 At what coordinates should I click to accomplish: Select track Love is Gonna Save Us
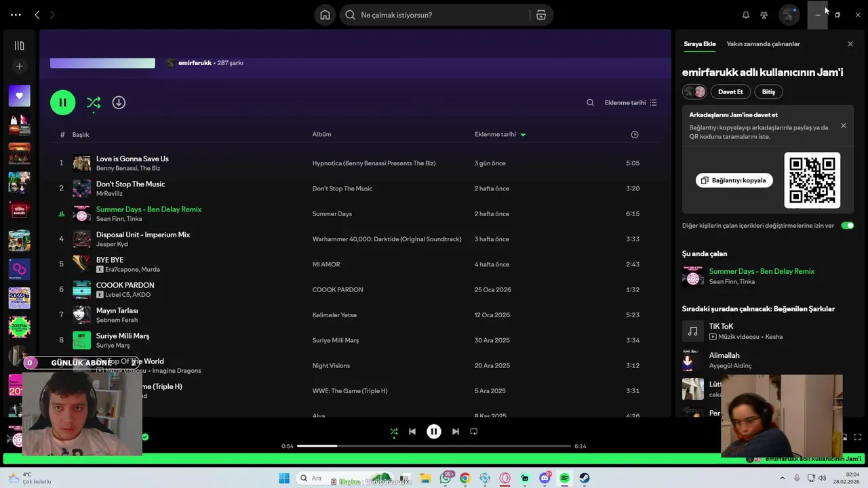(x=132, y=159)
